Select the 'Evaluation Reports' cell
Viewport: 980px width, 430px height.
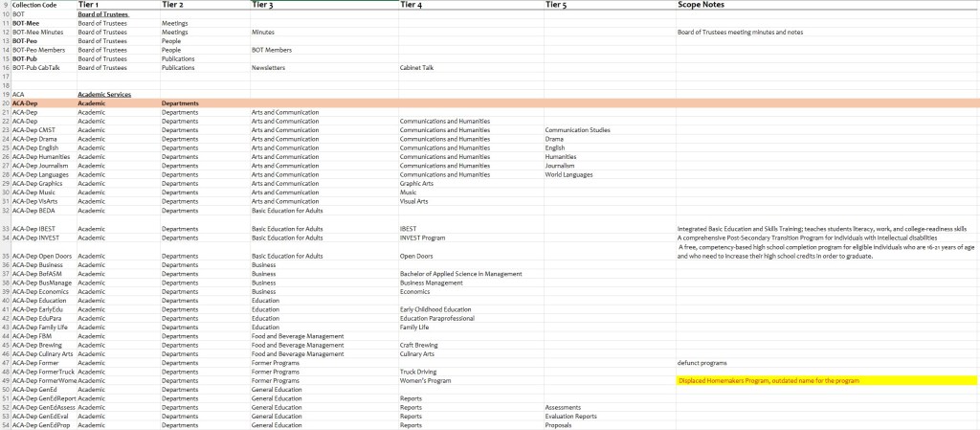[573, 417]
